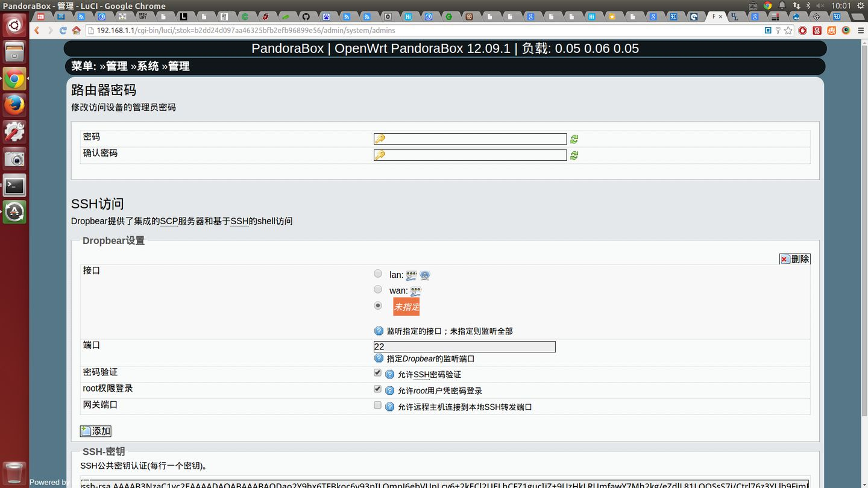Click the port field containing 22
Screen dimensions: 868x488
pyautogui.click(x=464, y=347)
